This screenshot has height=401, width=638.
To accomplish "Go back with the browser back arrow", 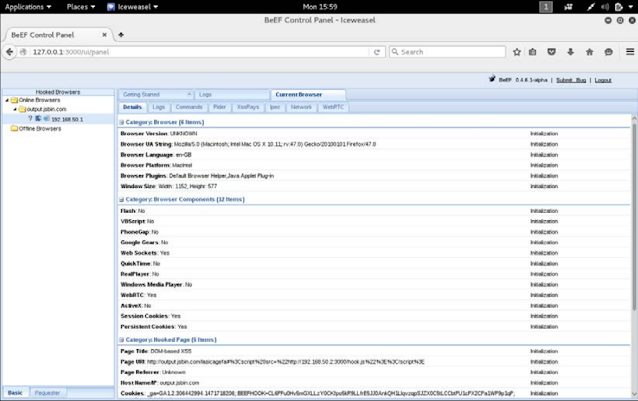I will pyautogui.click(x=9, y=52).
